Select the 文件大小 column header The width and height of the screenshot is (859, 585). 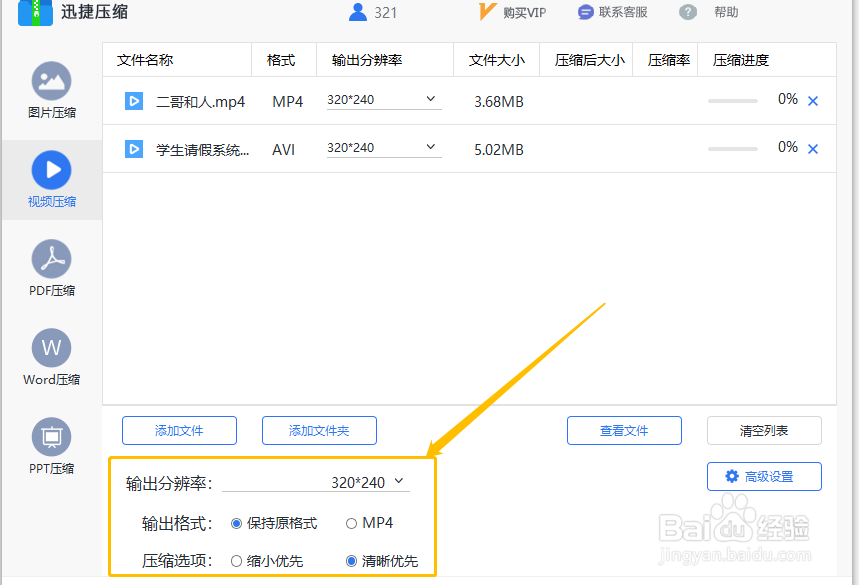[x=496, y=60]
